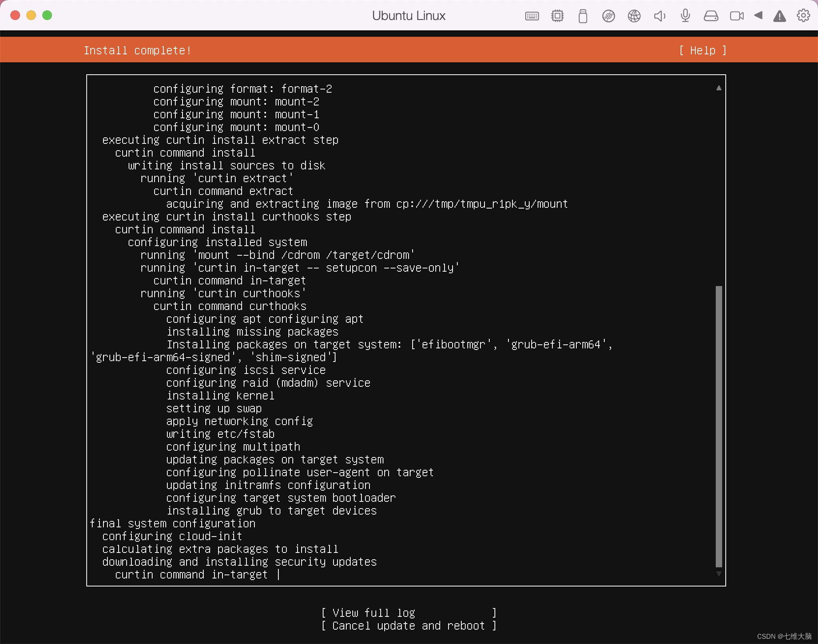Select Cancel update and reboot

[x=409, y=625]
